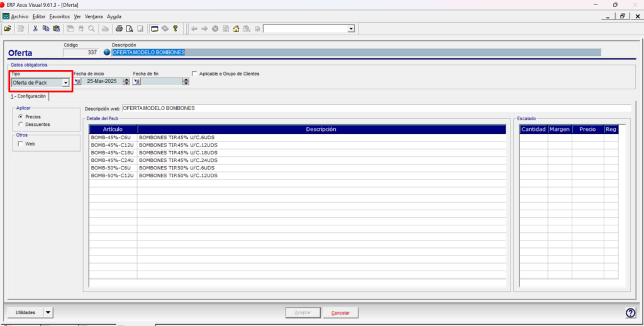Image resolution: width=644 pixels, height=326 pixels.
Task: Click the open folder toolbar icon
Action: click(7, 29)
